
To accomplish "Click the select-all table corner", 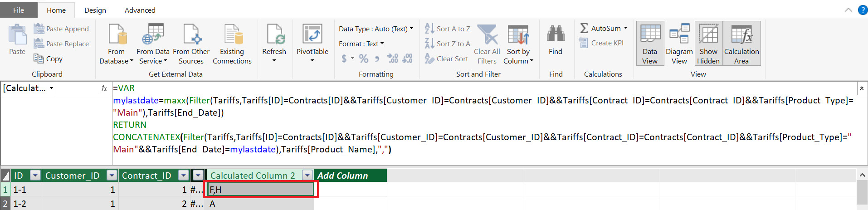I will [x=5, y=176].
